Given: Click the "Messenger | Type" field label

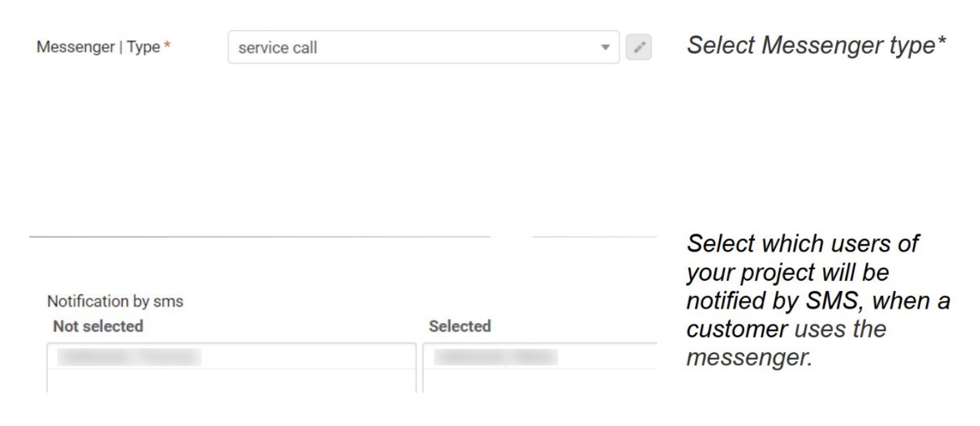Looking at the screenshot, I should click(99, 47).
